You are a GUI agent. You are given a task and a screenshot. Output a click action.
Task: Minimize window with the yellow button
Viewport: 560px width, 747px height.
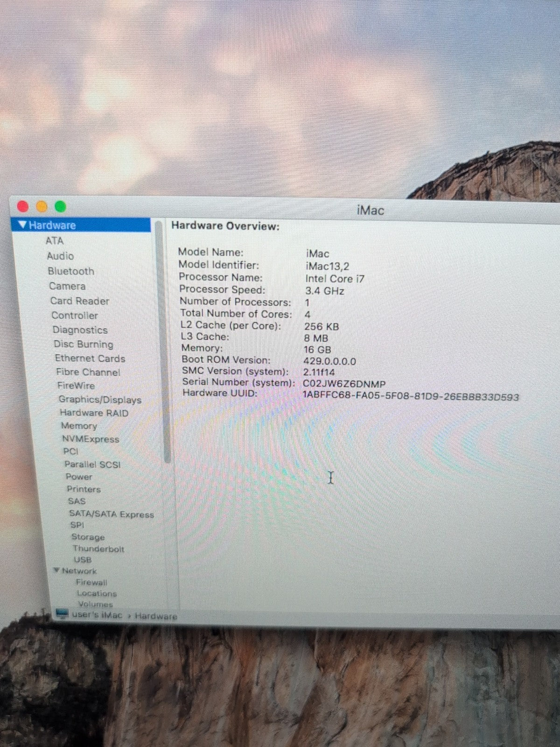pos(42,206)
